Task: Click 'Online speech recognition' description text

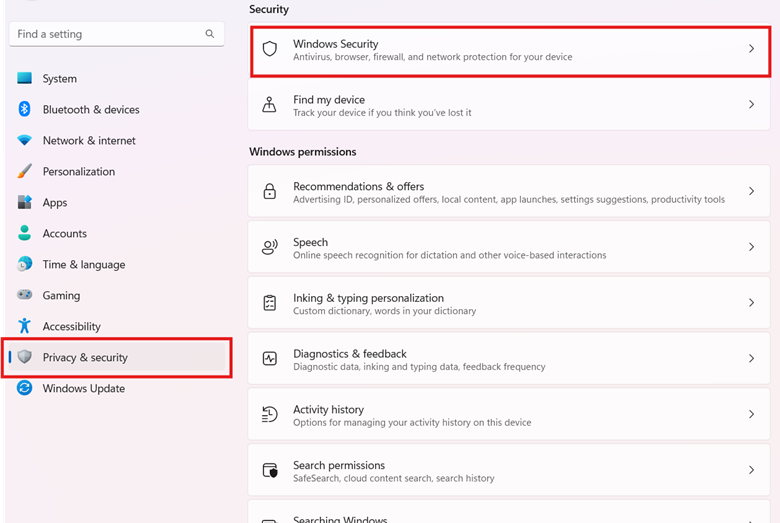Action: [x=450, y=255]
